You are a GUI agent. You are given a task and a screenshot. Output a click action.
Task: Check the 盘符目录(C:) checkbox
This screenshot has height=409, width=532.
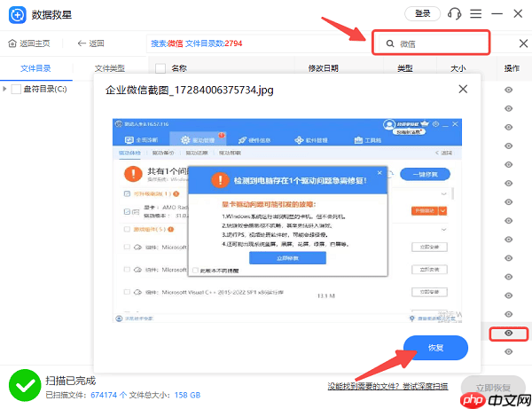coord(16,90)
